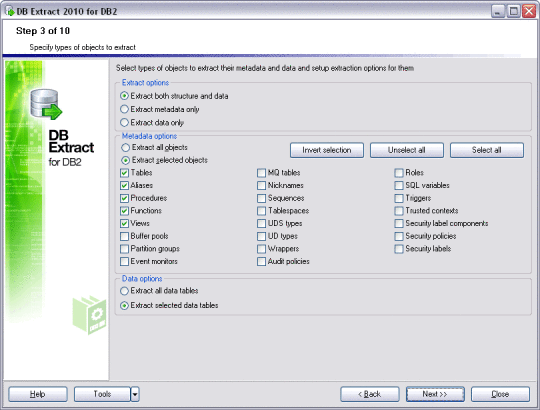
Task: Tick the Security labels checkbox
Action: click(x=399, y=249)
